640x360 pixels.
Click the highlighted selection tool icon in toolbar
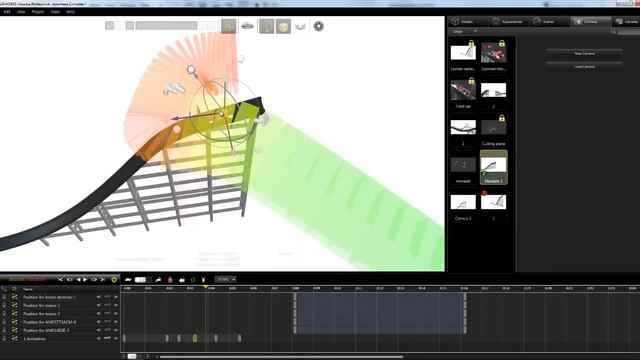[x=229, y=26]
